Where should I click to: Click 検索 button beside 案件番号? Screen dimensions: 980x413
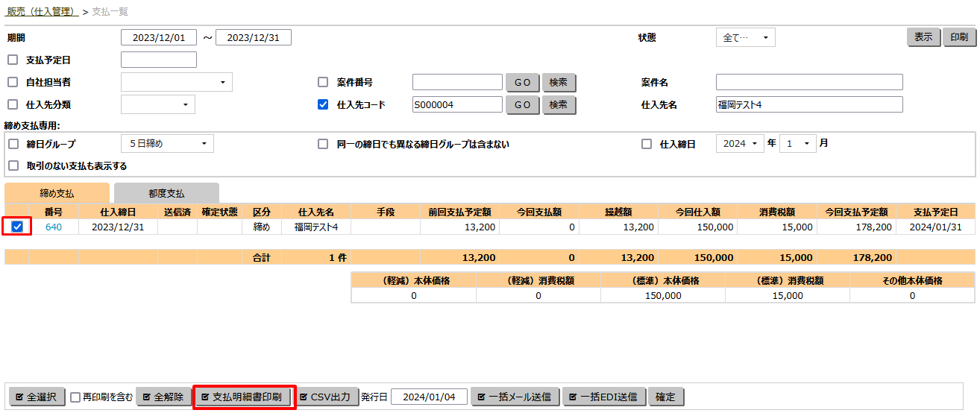tap(559, 82)
